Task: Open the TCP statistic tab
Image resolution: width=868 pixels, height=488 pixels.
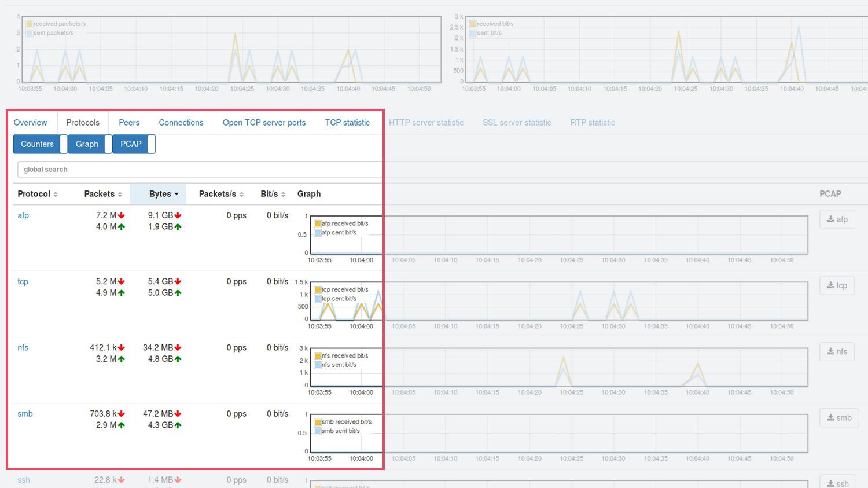Action: click(x=347, y=123)
